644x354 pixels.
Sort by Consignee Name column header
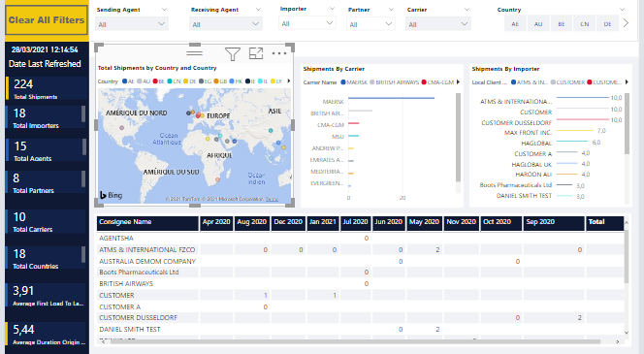coord(147,222)
